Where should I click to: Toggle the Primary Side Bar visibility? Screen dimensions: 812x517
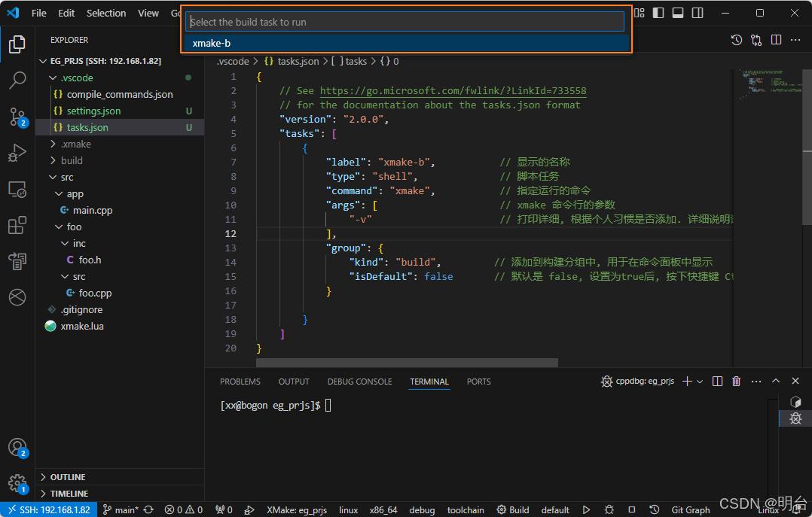pos(658,13)
